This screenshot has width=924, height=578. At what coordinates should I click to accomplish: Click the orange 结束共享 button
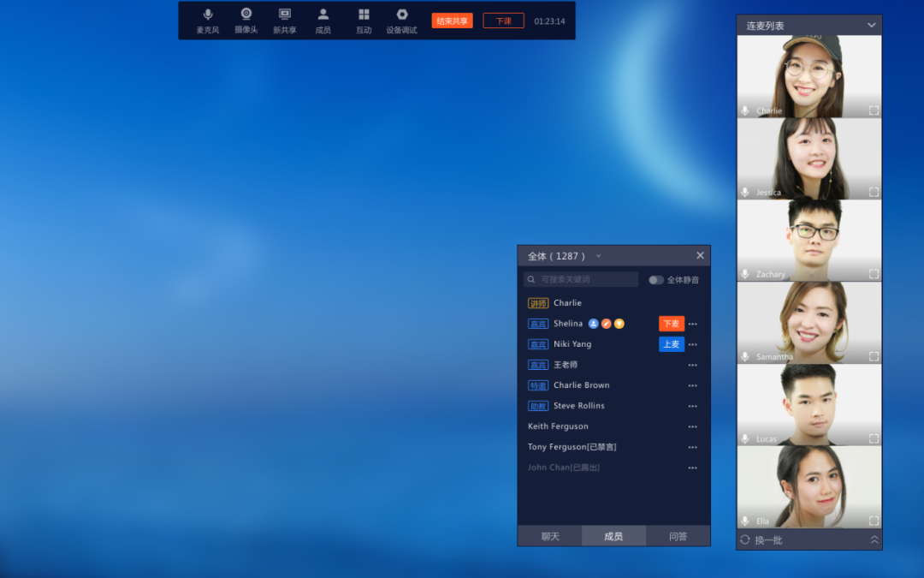452,21
